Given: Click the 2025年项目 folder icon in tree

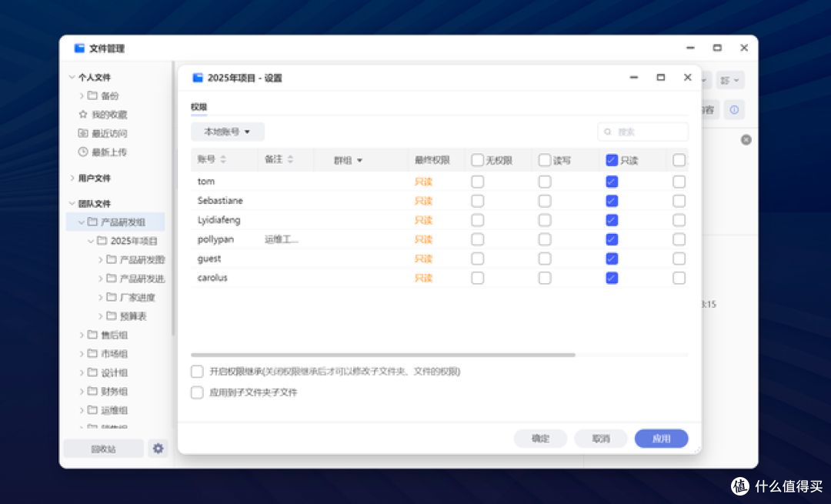Looking at the screenshot, I should pos(102,241).
